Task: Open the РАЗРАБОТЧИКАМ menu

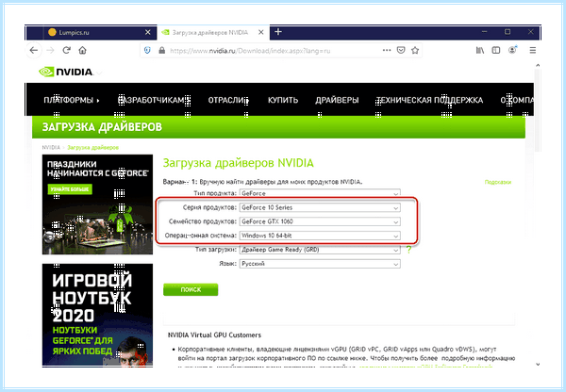Action: (154, 100)
